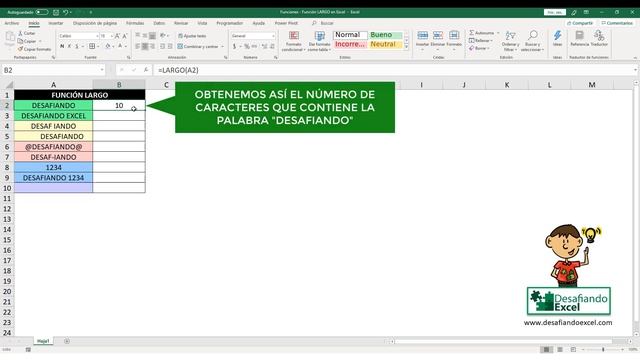The width and height of the screenshot is (640, 360).
Task: Click the font color letter A
Action: click(120, 47)
